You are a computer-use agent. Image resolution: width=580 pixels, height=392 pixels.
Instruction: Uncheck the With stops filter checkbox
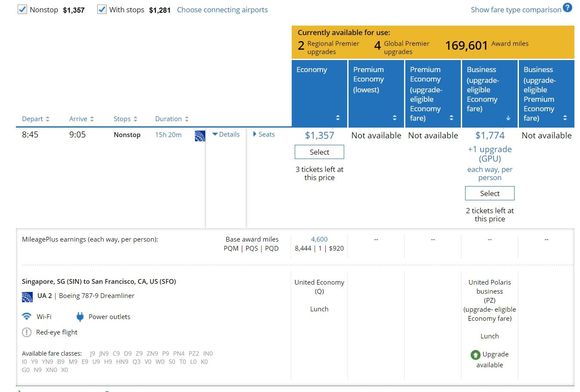tap(102, 9)
